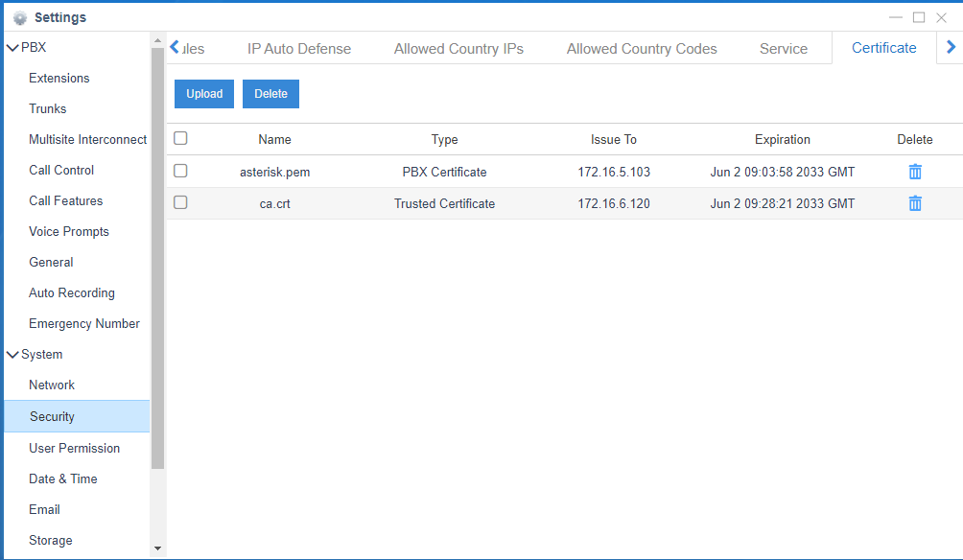Collapse the System section chevron
The width and height of the screenshot is (963, 560).
coord(12,354)
